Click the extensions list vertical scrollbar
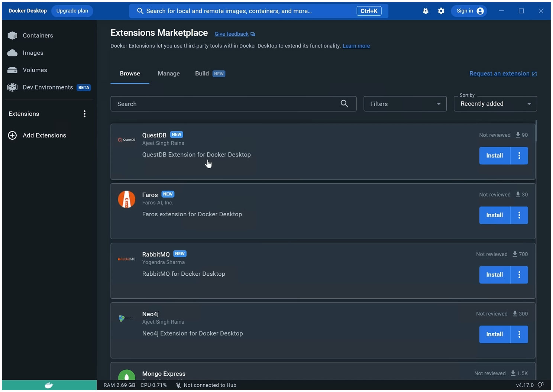Viewport: 553px width, 392px height. click(x=536, y=131)
